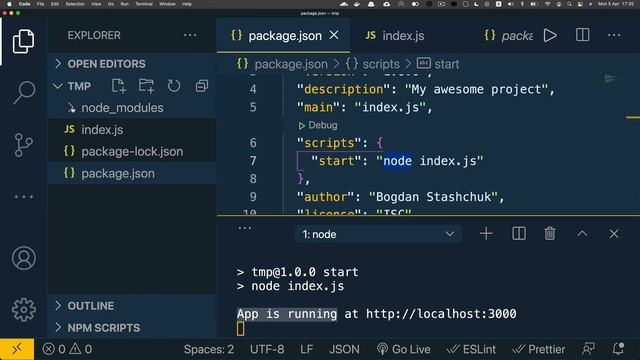
Task: Open Explorer views and more actions menu
Action: [x=190, y=36]
